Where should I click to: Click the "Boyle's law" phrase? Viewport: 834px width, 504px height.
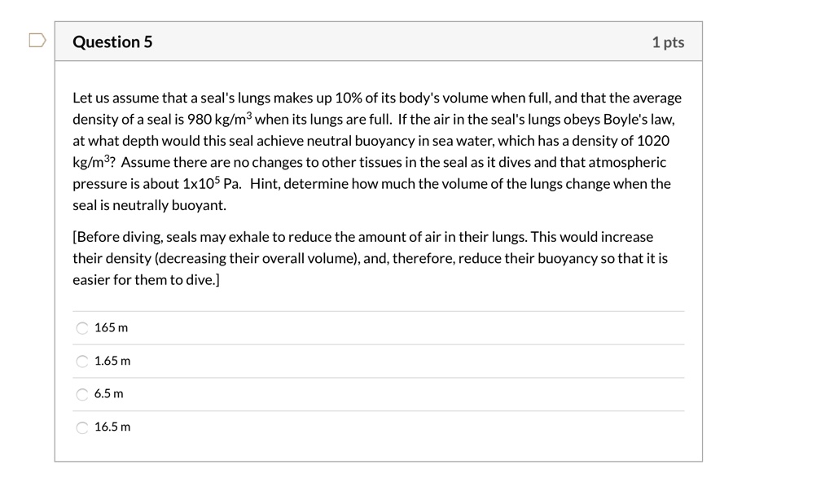639,119
